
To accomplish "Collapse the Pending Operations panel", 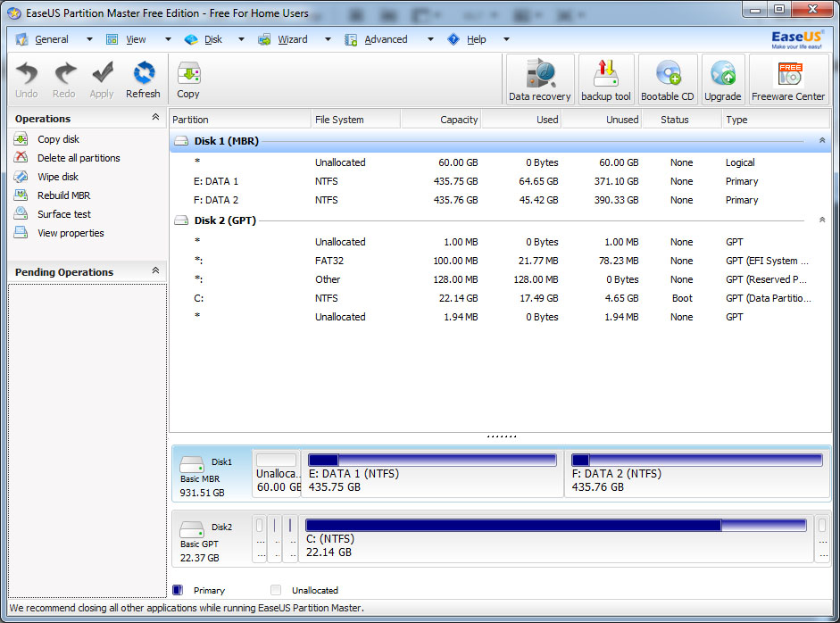I will (155, 270).
